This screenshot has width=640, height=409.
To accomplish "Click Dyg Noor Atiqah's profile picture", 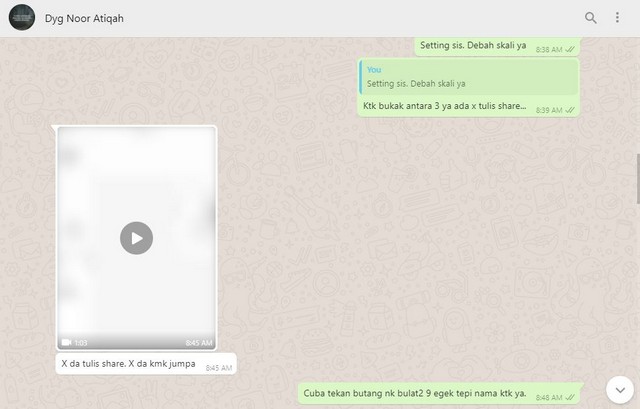I will 21,18.
